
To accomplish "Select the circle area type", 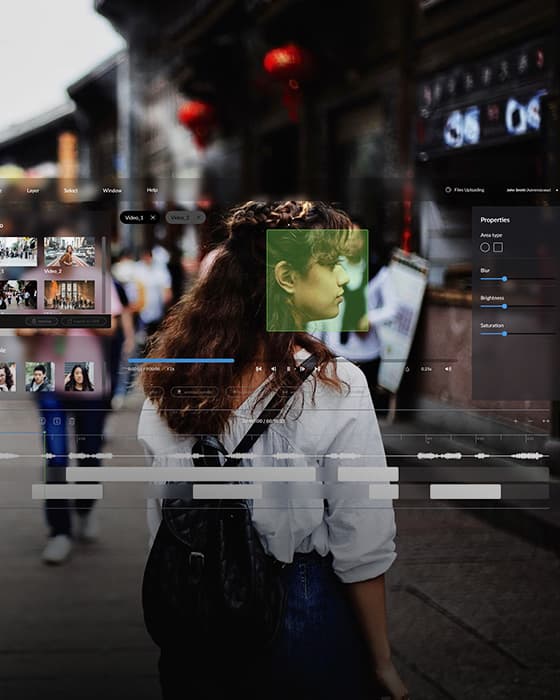I will click(485, 247).
